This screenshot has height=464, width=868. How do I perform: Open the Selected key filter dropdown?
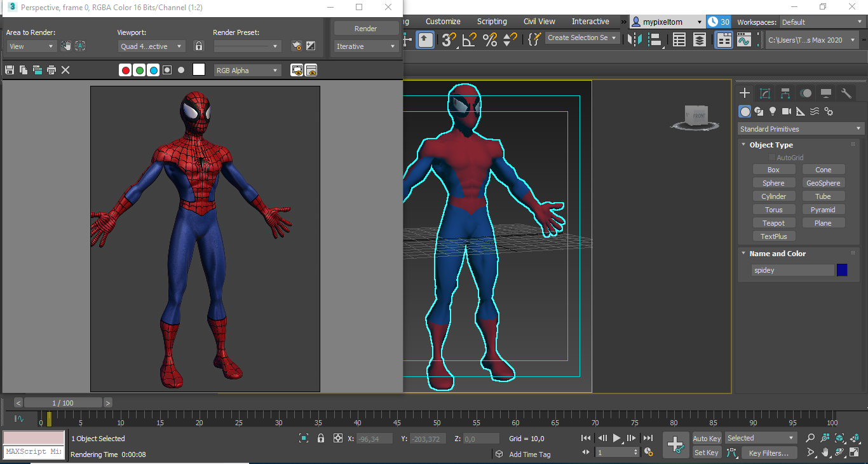(x=761, y=438)
